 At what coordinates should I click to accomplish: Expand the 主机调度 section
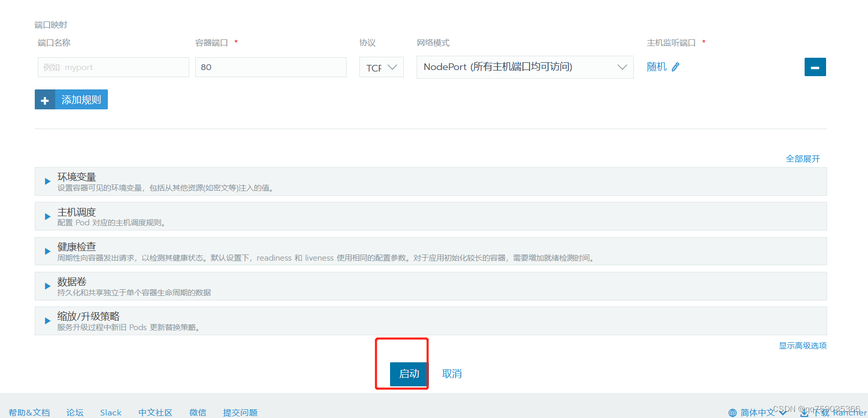(x=430, y=216)
